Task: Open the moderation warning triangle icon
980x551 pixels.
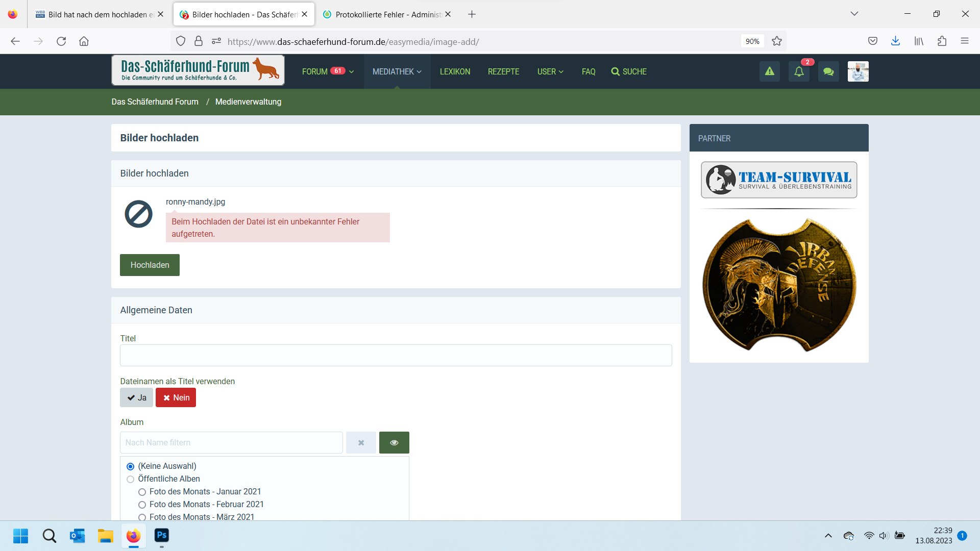Action: 769,71
